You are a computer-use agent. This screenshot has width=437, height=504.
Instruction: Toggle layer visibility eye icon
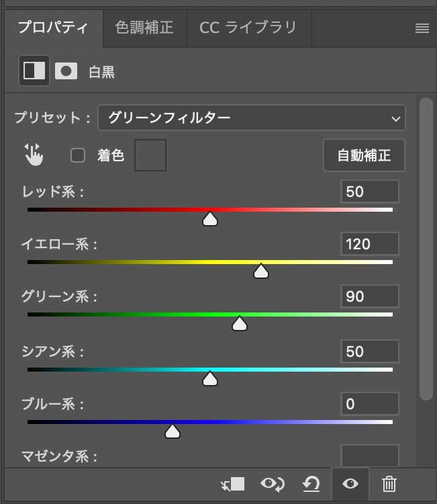pyautogui.click(x=350, y=484)
